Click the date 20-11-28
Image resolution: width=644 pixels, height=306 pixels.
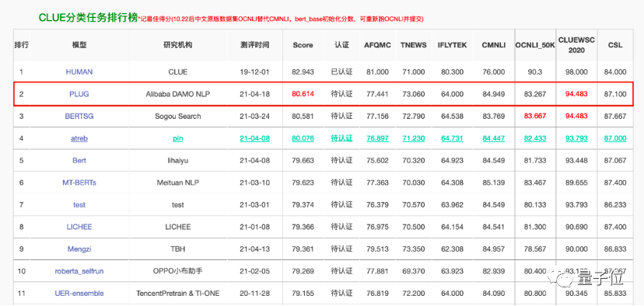(x=254, y=294)
